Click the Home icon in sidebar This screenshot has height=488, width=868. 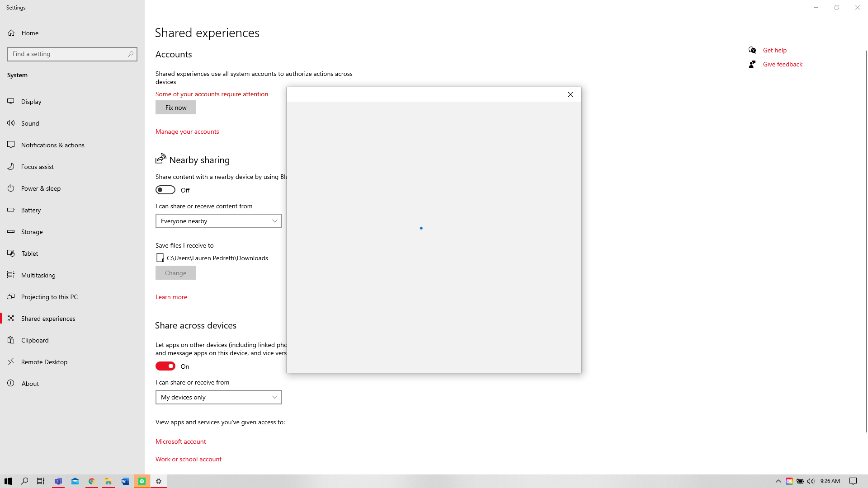click(11, 33)
